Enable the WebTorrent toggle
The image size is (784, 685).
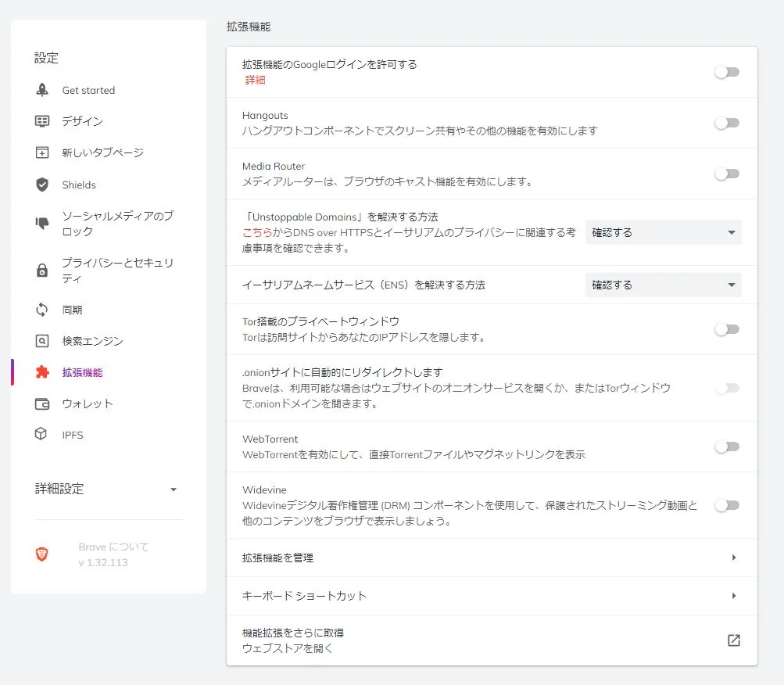(726, 447)
